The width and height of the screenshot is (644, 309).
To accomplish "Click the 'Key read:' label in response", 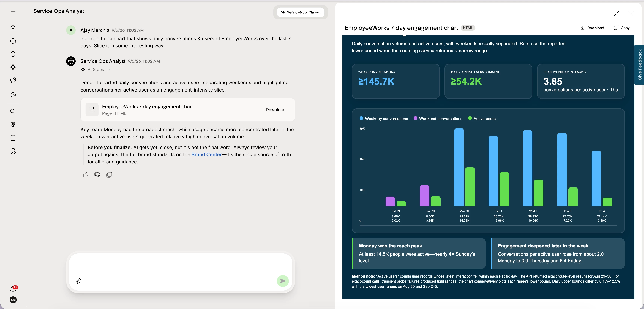I will point(91,130).
